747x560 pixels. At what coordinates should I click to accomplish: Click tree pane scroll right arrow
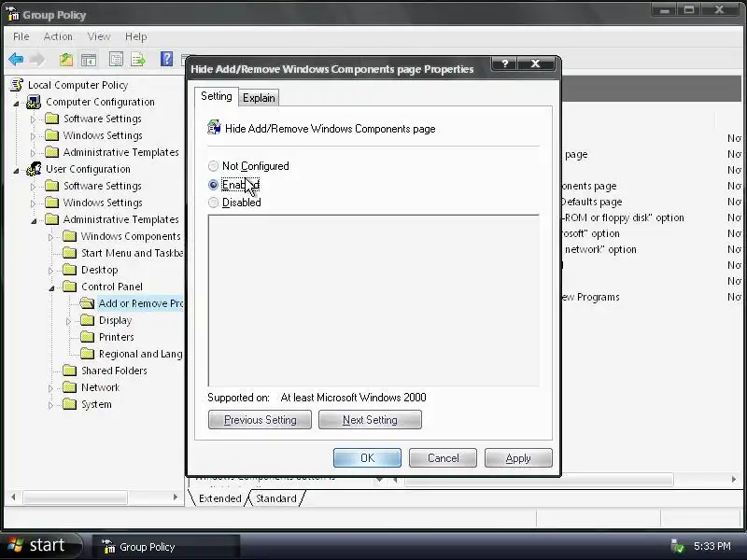(x=176, y=497)
